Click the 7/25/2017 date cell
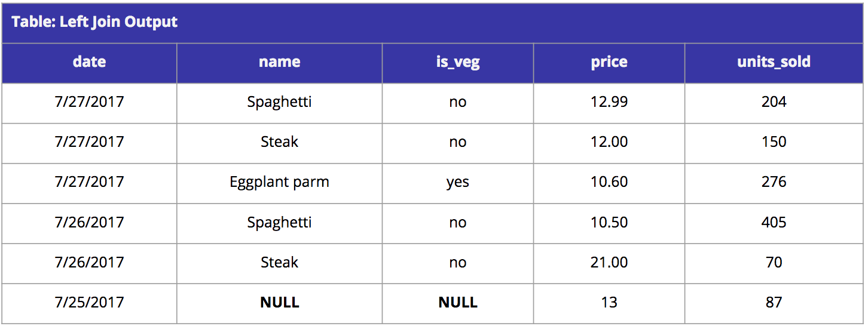Screen dimensions: 868x326 pos(89,304)
